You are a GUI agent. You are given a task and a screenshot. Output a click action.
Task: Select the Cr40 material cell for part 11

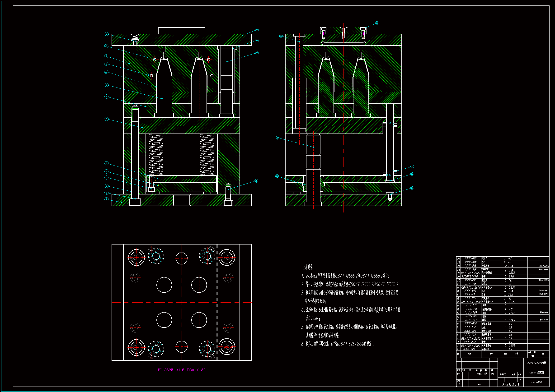(512, 313)
